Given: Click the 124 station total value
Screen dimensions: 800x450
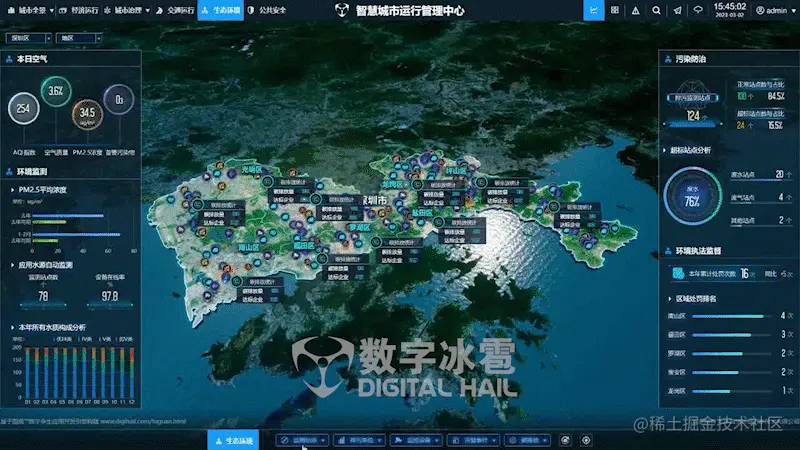Looking at the screenshot, I should click(x=693, y=116).
